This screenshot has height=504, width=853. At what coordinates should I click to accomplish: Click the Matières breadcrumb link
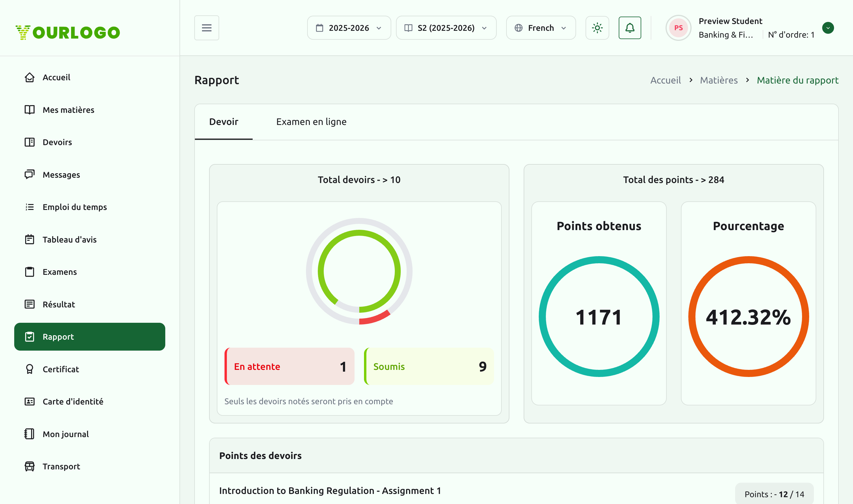[719, 80]
